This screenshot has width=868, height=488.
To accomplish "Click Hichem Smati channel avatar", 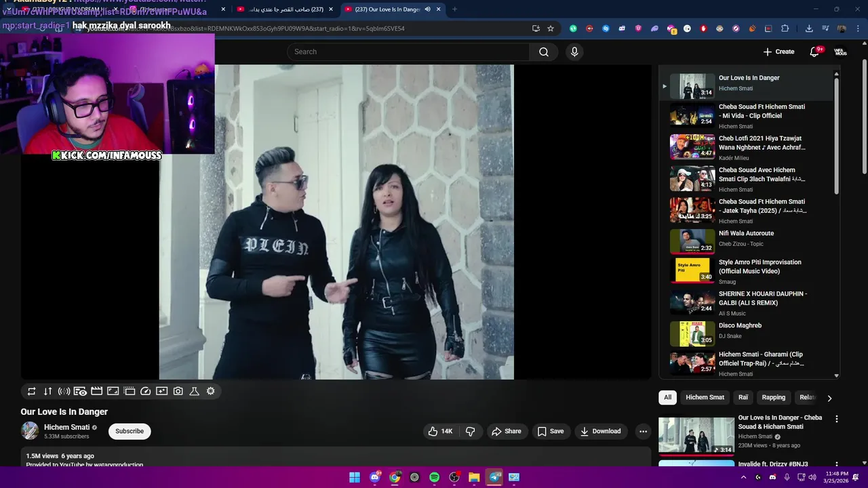I will point(30,431).
